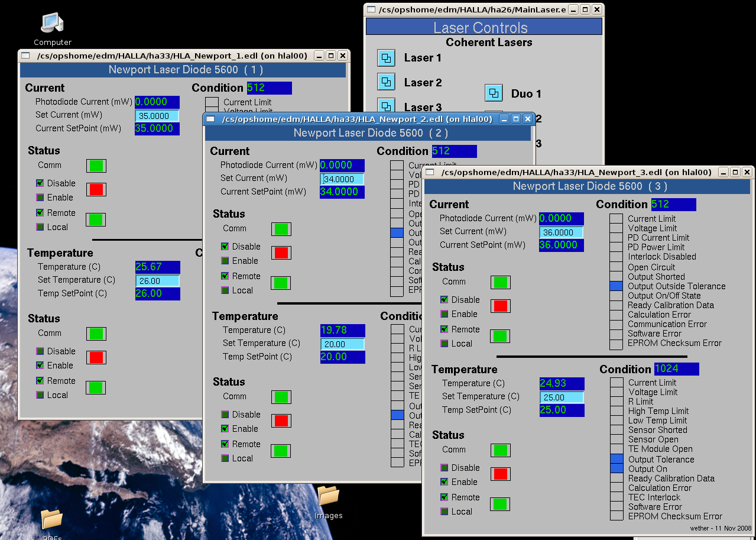Click Output Tolerance blue bit in Newport 3
The image size is (756, 540).
click(x=617, y=460)
